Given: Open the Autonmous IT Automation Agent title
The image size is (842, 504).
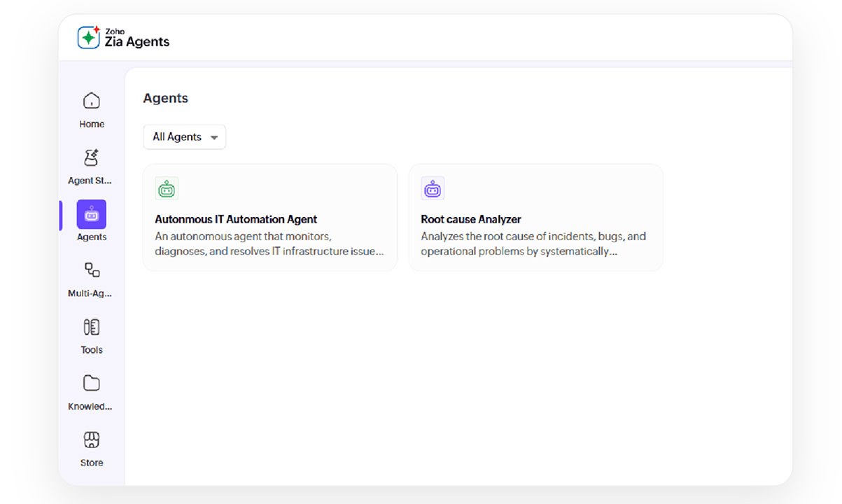Looking at the screenshot, I should (x=236, y=219).
